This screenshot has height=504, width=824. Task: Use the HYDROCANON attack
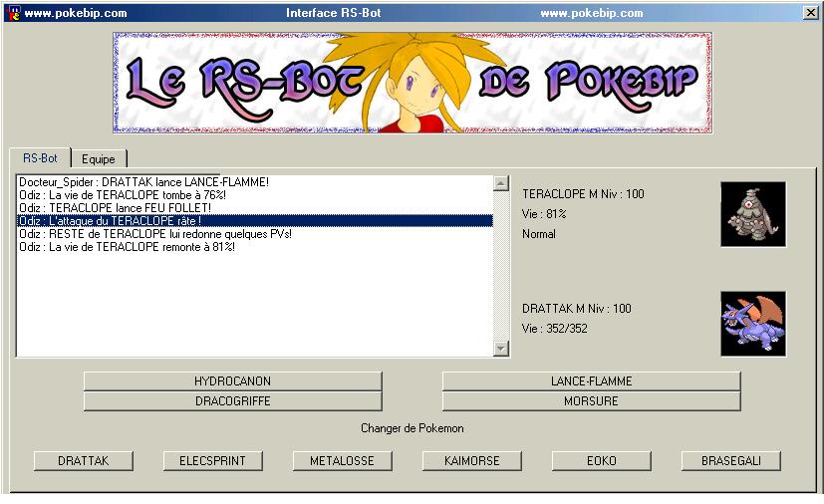click(233, 381)
